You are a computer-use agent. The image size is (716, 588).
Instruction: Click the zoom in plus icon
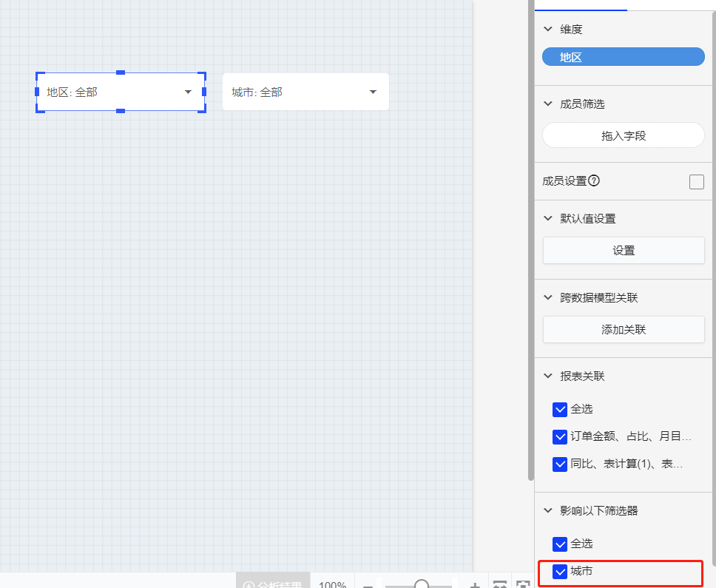475,585
